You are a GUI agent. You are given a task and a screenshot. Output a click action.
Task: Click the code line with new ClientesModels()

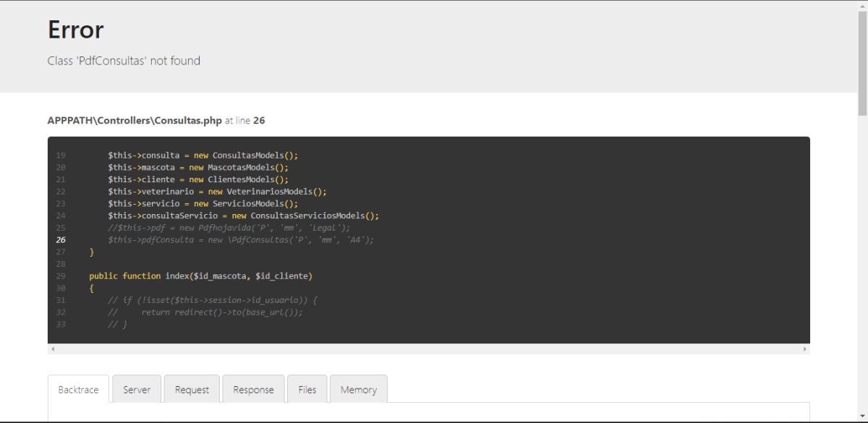[198, 179]
